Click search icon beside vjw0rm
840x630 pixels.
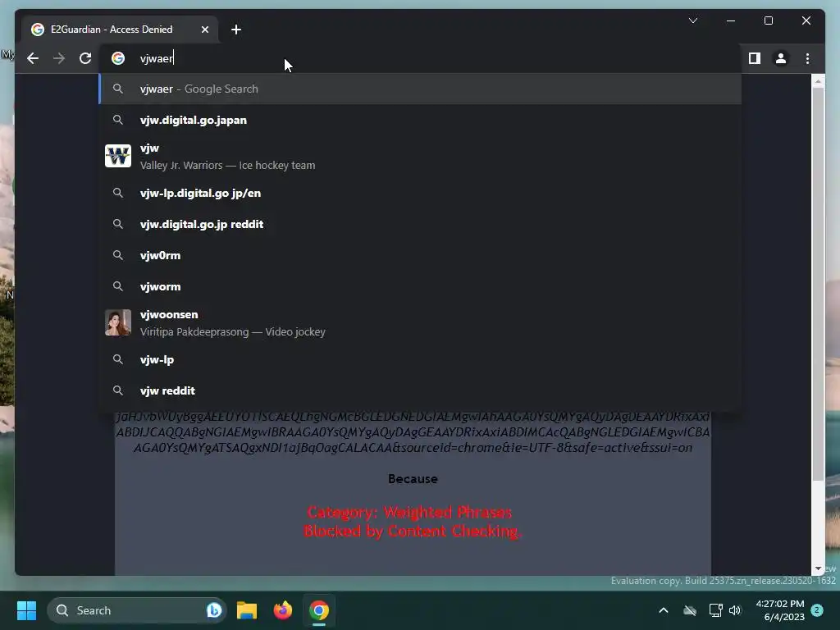coord(118,255)
